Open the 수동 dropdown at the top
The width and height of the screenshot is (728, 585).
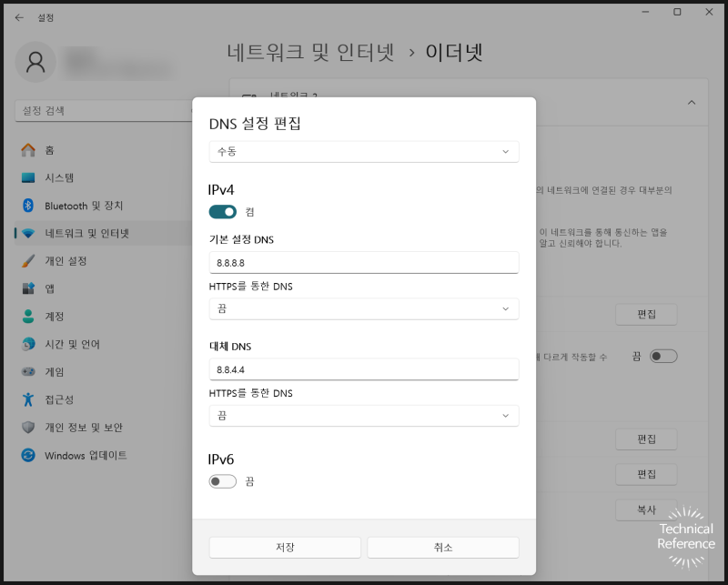click(363, 150)
